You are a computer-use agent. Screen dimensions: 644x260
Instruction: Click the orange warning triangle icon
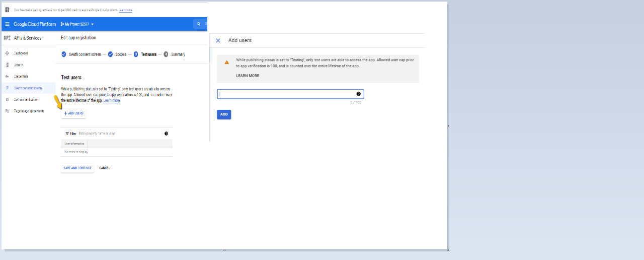(227, 62)
